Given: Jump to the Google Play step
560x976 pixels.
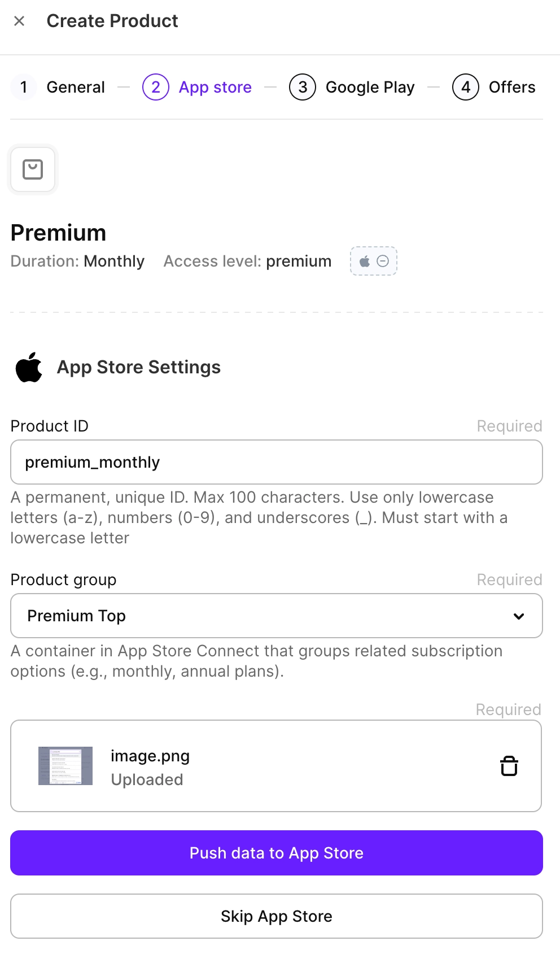Looking at the screenshot, I should [370, 87].
